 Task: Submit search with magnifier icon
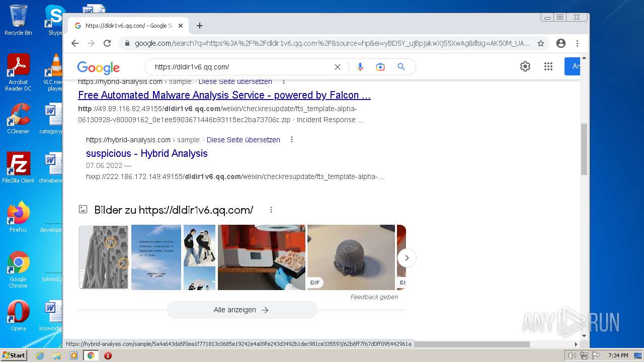401,67
